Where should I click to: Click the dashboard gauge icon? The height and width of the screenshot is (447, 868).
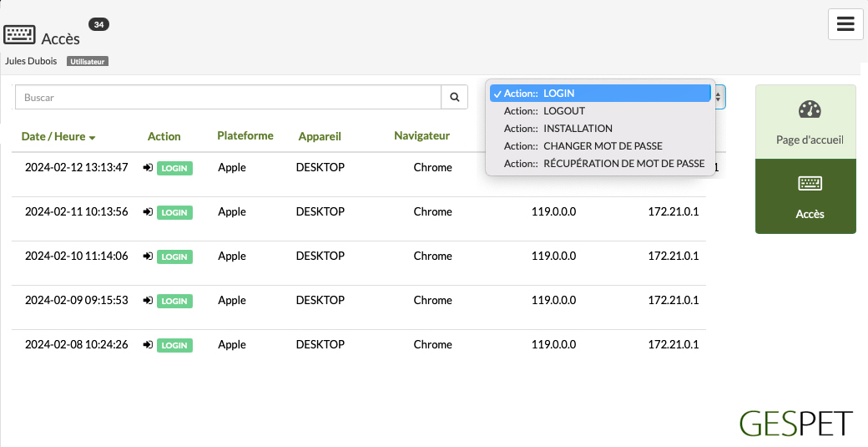click(810, 109)
